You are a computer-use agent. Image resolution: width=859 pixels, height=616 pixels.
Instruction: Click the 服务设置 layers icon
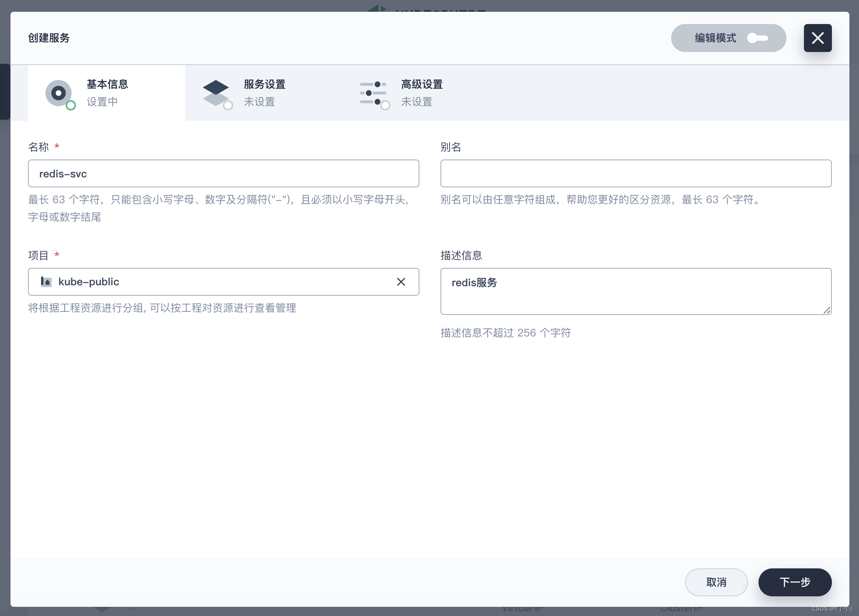pos(217,93)
